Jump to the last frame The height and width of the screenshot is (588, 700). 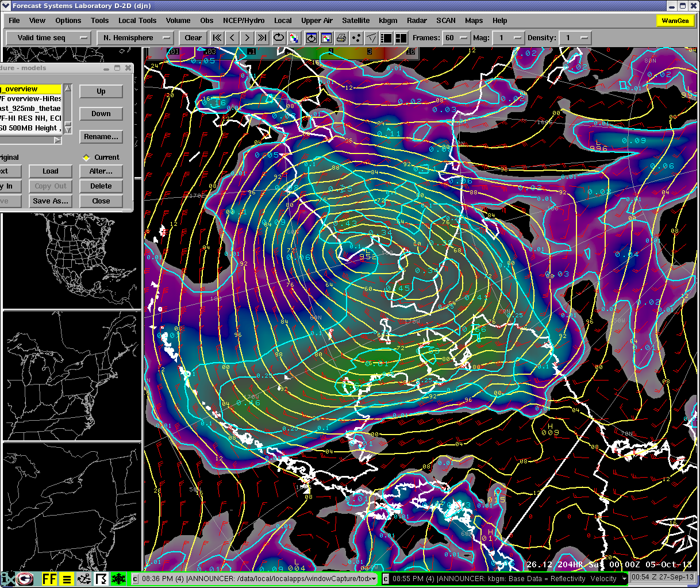point(262,38)
